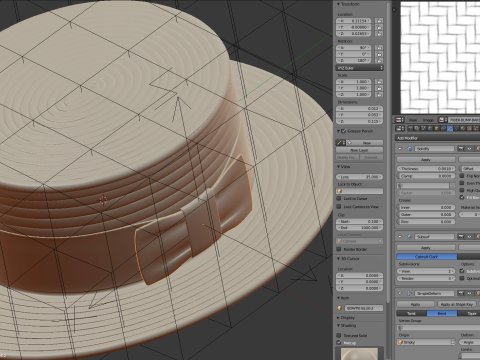Screen dimensions: 480x360
Task: Click the SimpleDeform modifier type icon
Action: click(410, 293)
